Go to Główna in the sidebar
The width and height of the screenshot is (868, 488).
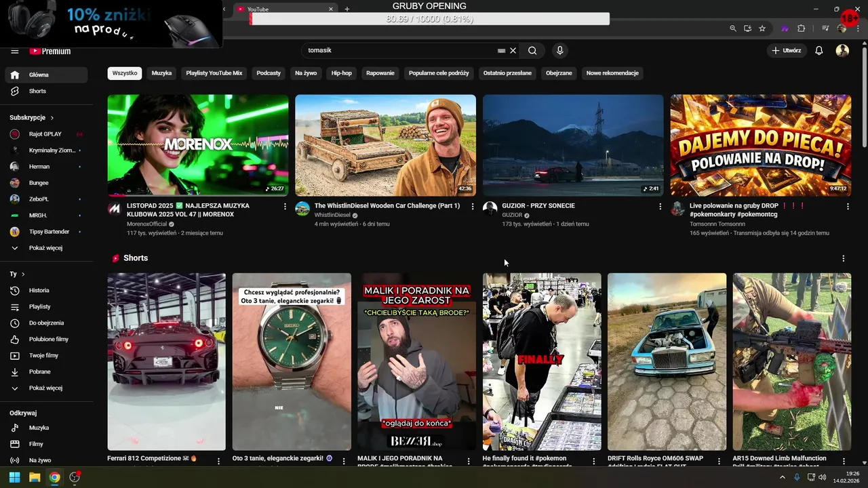(x=46, y=75)
